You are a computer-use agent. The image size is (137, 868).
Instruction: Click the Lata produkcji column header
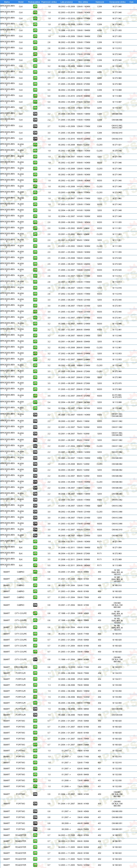click(67, 2)
